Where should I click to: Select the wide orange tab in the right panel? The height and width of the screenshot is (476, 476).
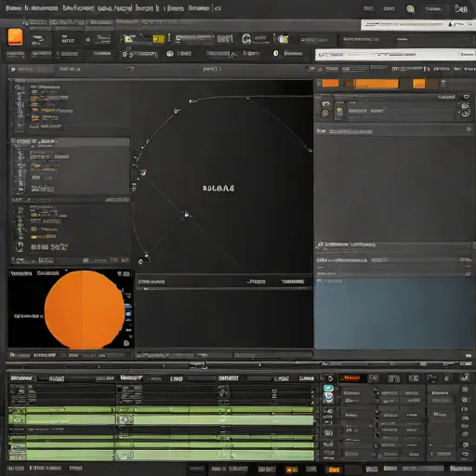pyautogui.click(x=377, y=84)
